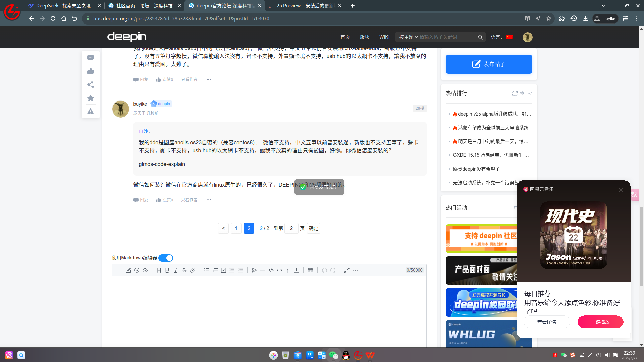Click the code block icon in editor
This screenshot has width=644, height=362.
pyautogui.click(x=271, y=270)
